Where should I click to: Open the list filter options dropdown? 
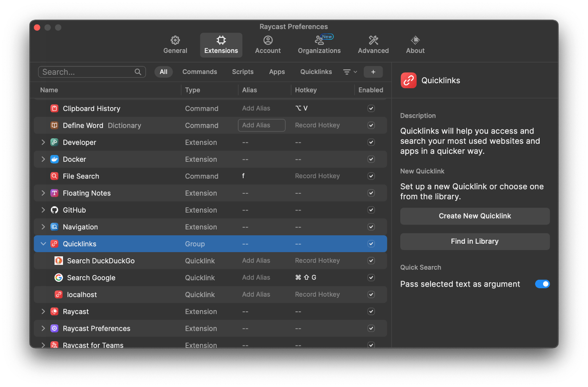coord(350,72)
